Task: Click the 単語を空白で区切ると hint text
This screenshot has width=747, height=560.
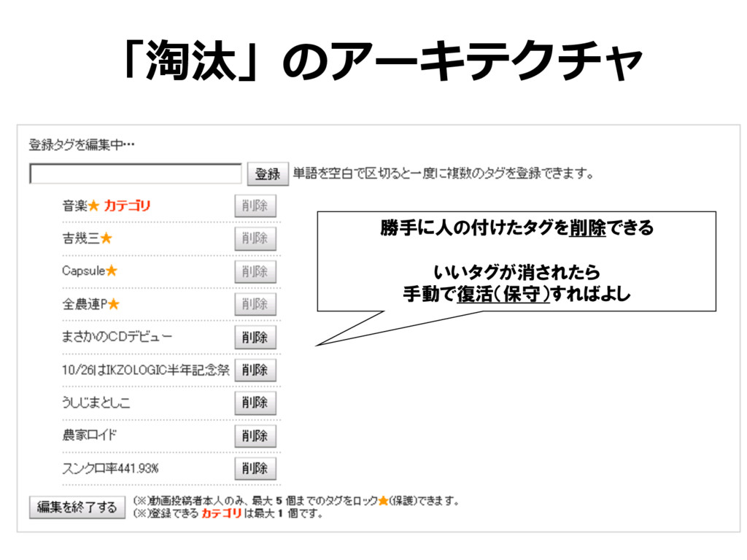Action: pos(443,174)
